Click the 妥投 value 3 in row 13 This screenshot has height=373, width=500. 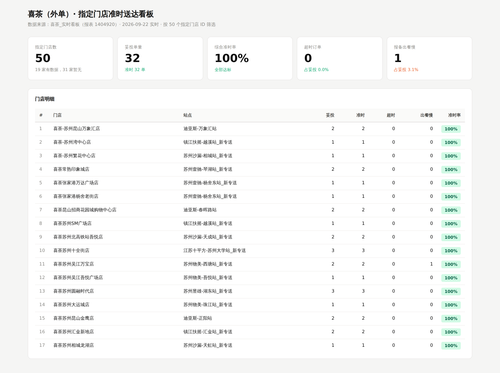click(x=333, y=291)
